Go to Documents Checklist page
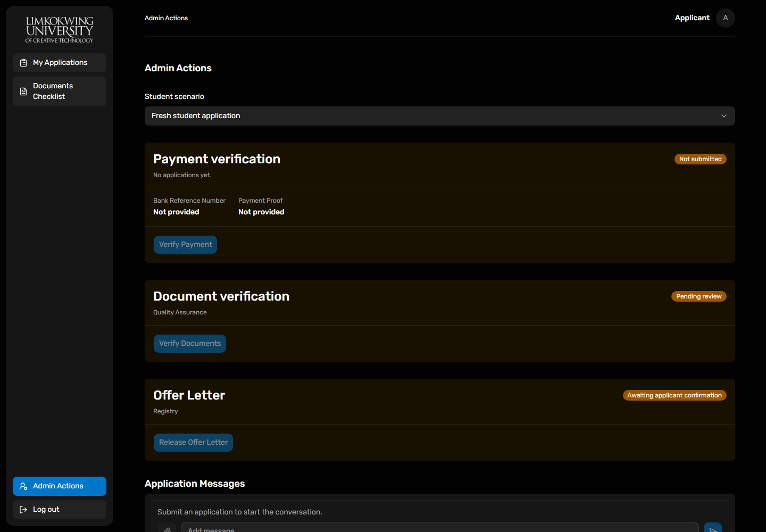Image resolution: width=766 pixels, height=532 pixels. (60, 92)
